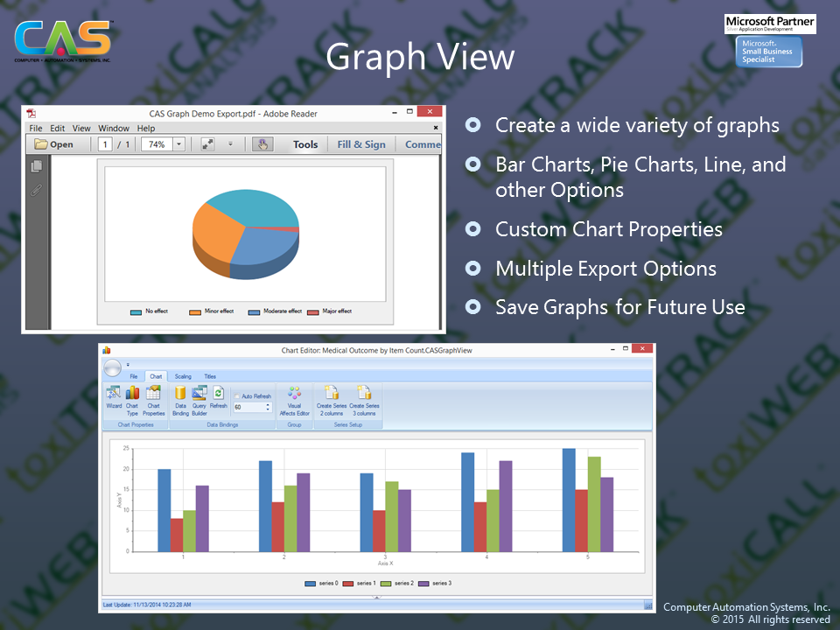Enable the Auto Refresh option

[237, 396]
